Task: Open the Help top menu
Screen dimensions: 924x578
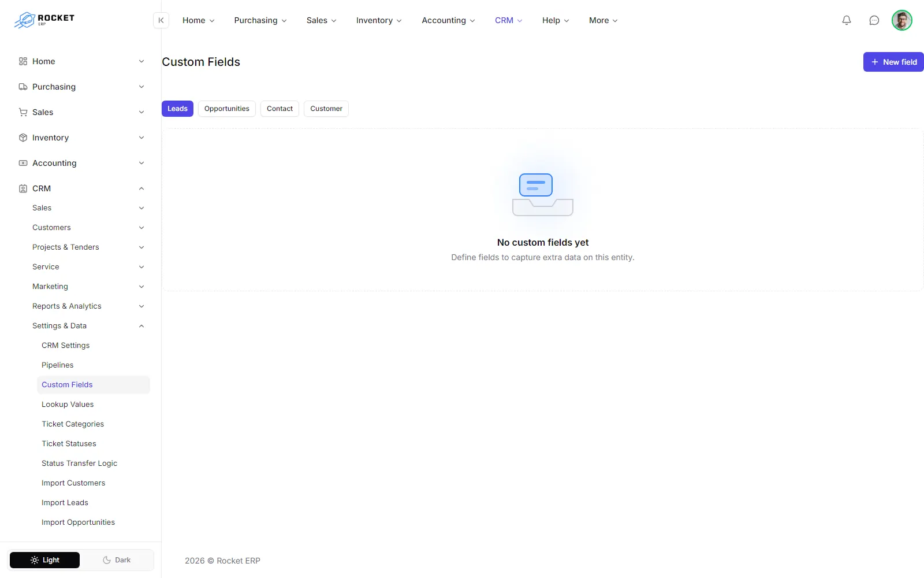Action: pos(556,20)
